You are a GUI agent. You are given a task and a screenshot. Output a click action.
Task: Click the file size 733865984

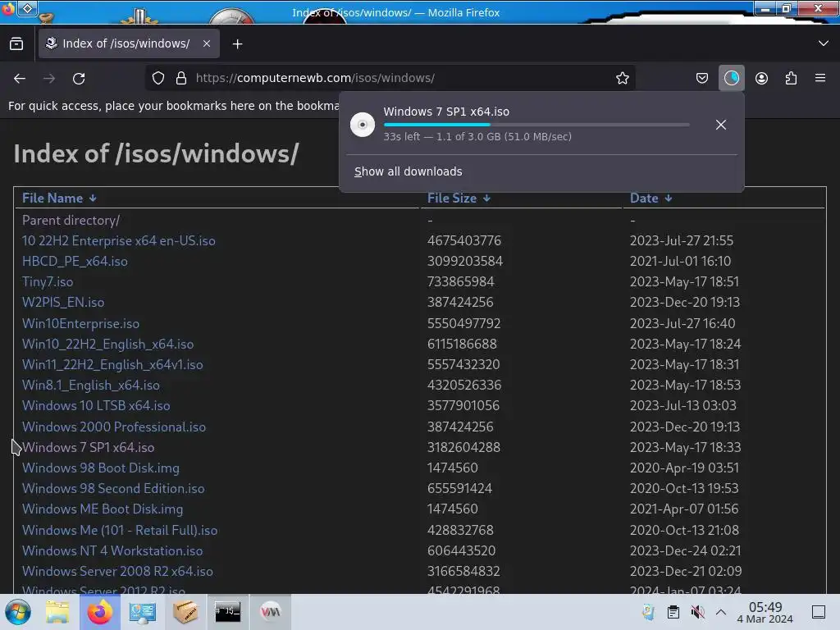pos(460,282)
